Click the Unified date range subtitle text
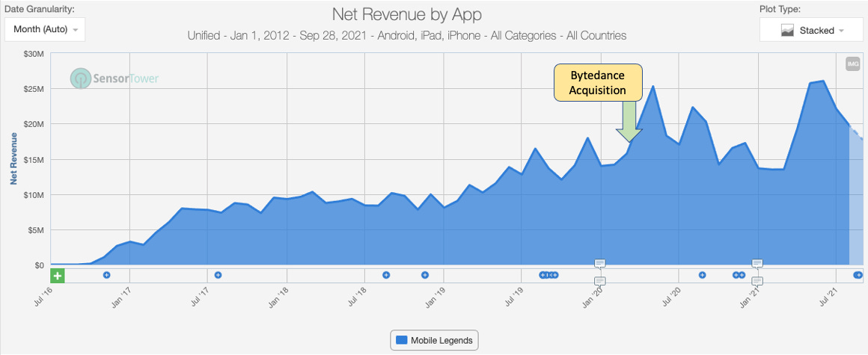868x355 pixels. click(x=407, y=36)
